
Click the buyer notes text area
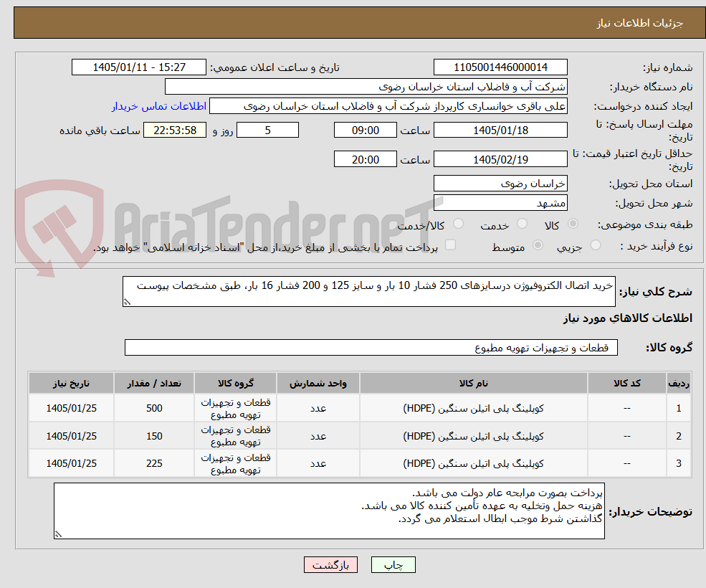click(x=329, y=511)
